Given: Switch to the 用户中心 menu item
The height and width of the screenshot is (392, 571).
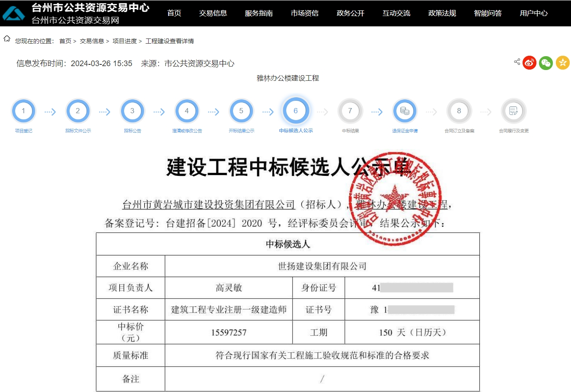Looking at the screenshot, I should coord(533,13).
